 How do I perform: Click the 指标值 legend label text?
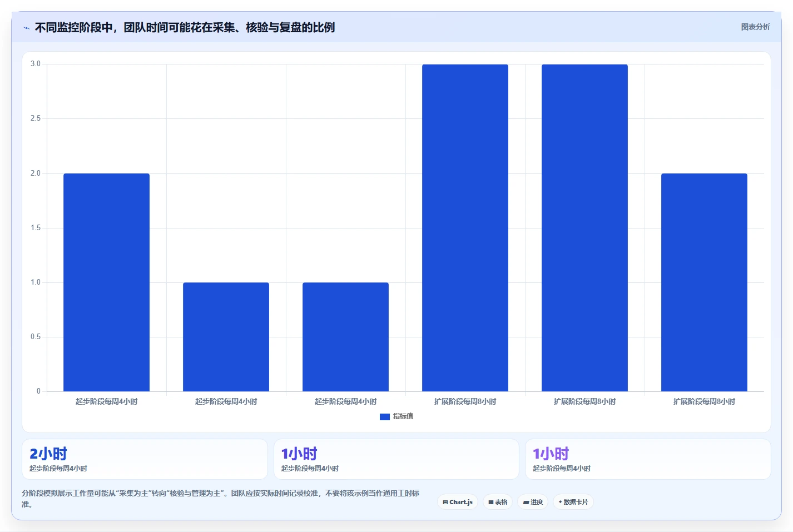(403, 416)
